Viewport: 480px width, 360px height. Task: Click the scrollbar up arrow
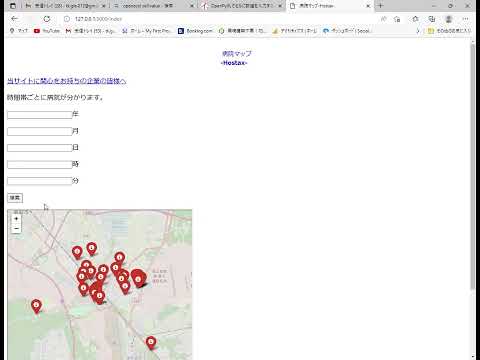[473, 41]
